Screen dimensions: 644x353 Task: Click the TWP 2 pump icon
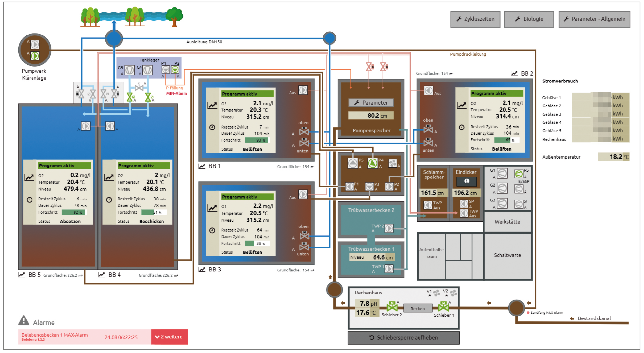(389, 228)
